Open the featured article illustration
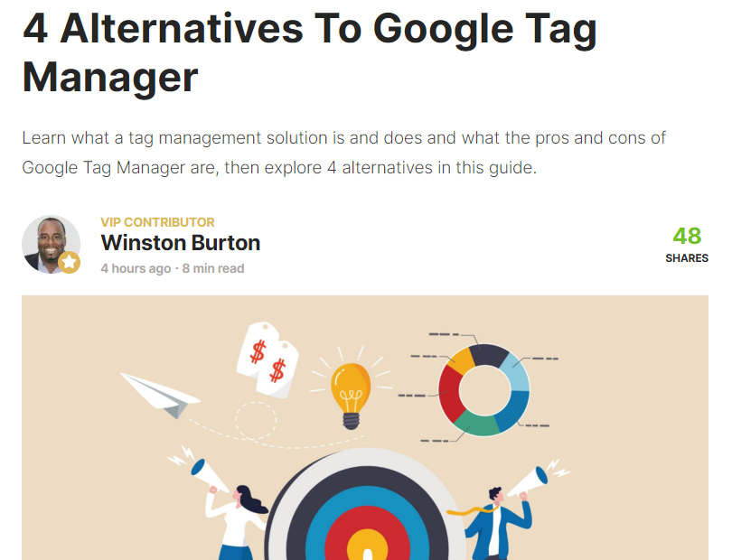The width and height of the screenshot is (732, 560). 365,427
